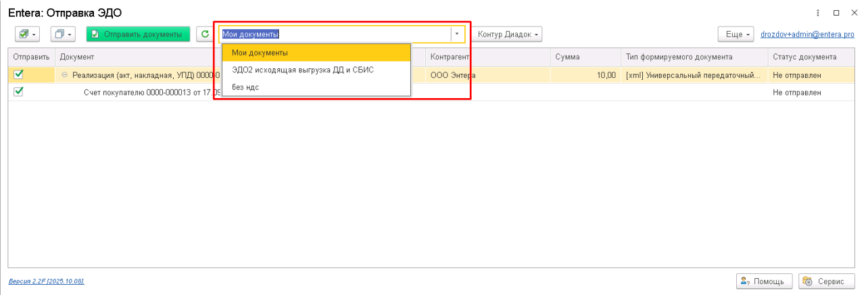868x295 pixels.
Task: Click the Сервис button
Action: pos(827,281)
